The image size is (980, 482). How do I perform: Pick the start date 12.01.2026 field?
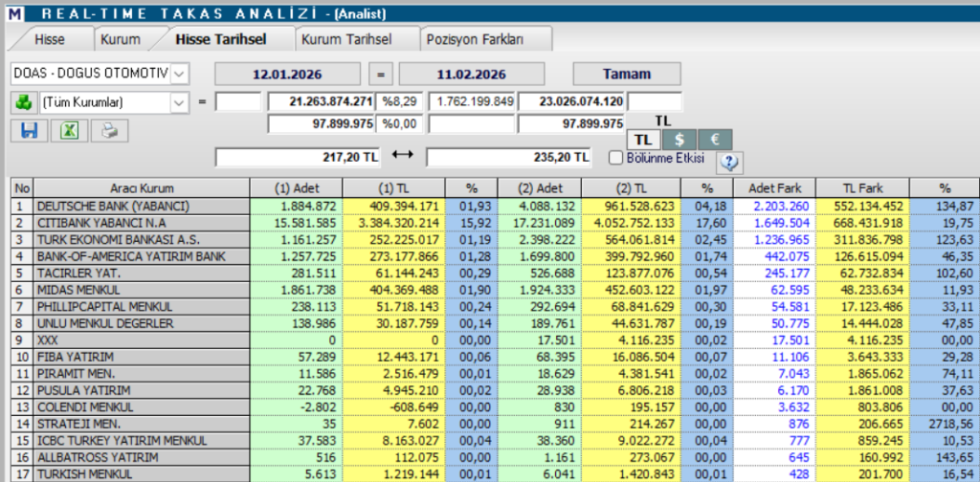287,75
